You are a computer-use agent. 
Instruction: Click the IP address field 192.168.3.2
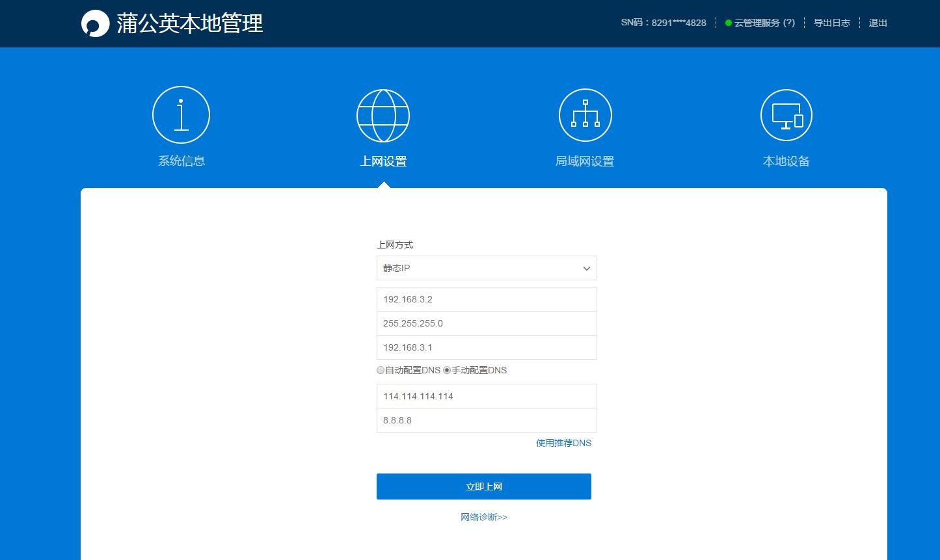coord(486,299)
